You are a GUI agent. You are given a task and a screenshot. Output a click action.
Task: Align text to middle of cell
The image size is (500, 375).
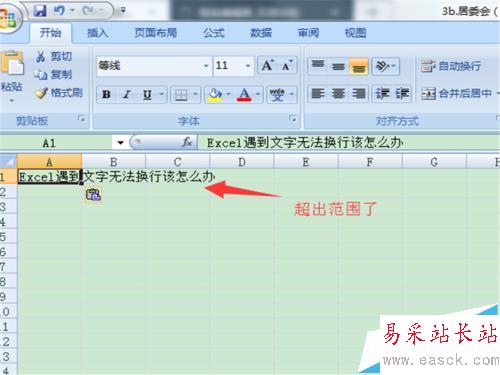coord(338,66)
